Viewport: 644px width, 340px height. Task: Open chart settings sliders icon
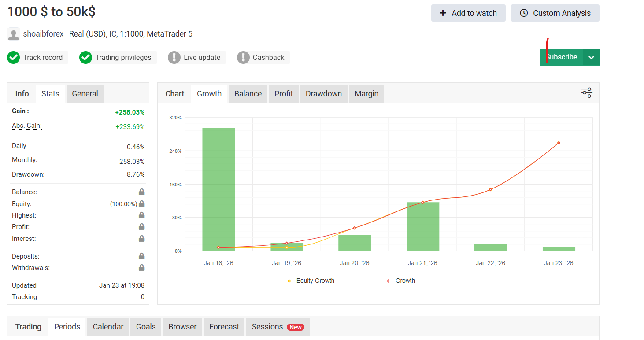[587, 93]
